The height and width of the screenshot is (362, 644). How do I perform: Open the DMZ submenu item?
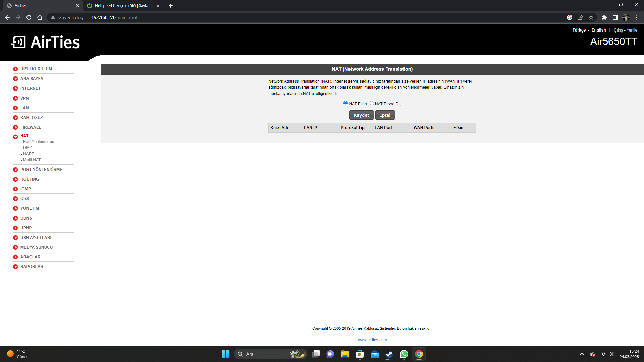point(28,148)
